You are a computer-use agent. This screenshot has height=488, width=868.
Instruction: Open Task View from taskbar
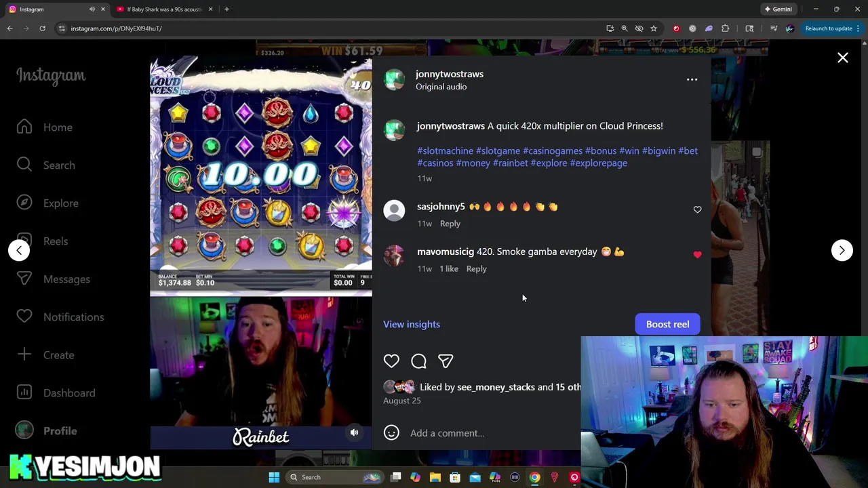(x=396, y=477)
